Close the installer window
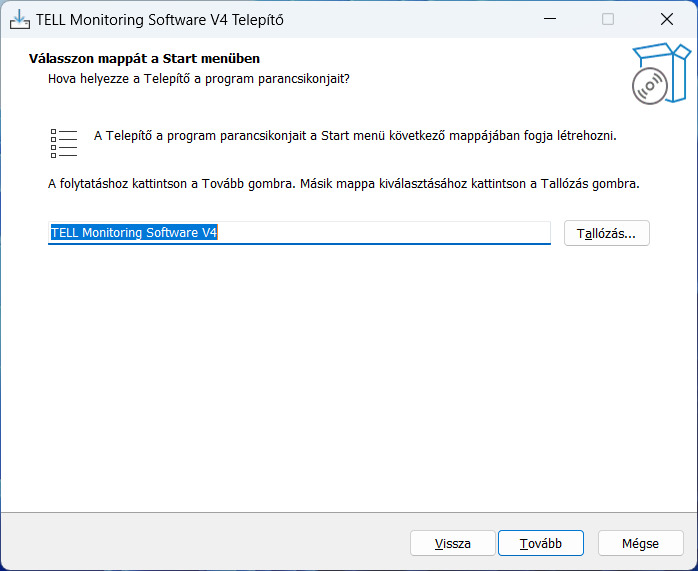The height and width of the screenshot is (571, 698). (666, 19)
